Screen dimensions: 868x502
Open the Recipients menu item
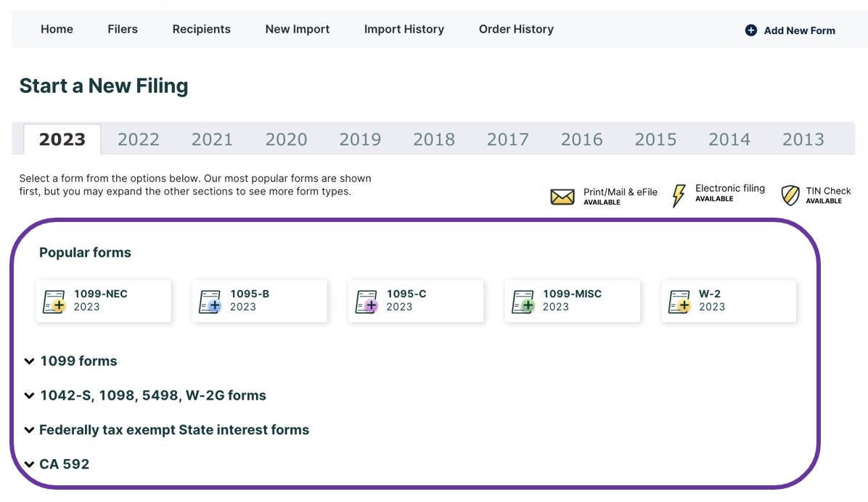point(201,30)
